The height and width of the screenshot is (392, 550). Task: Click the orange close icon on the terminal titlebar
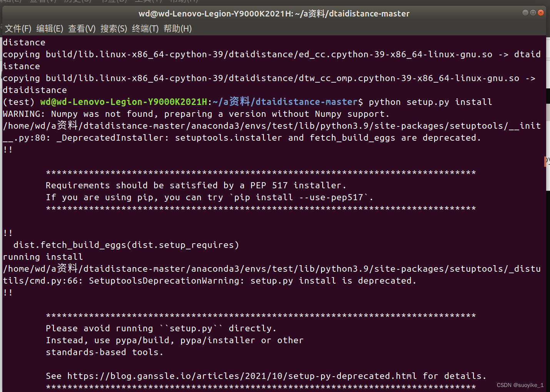pyautogui.click(x=541, y=13)
